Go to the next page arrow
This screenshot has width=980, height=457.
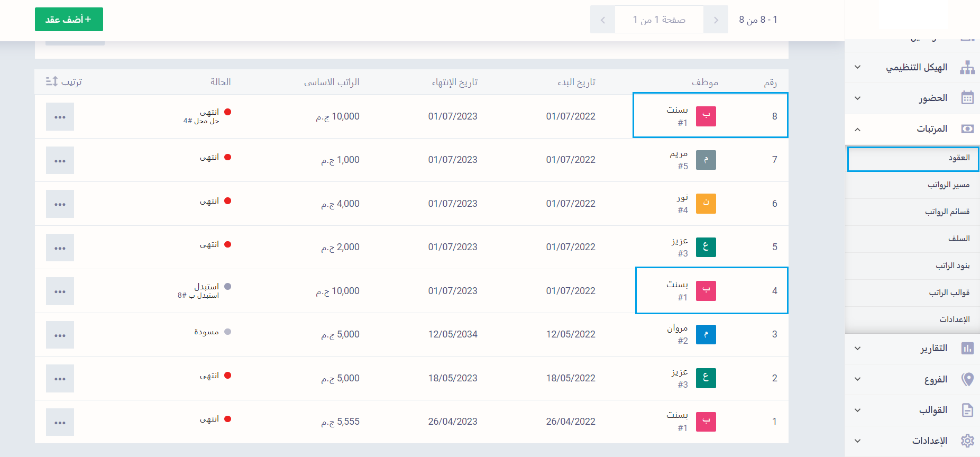602,20
